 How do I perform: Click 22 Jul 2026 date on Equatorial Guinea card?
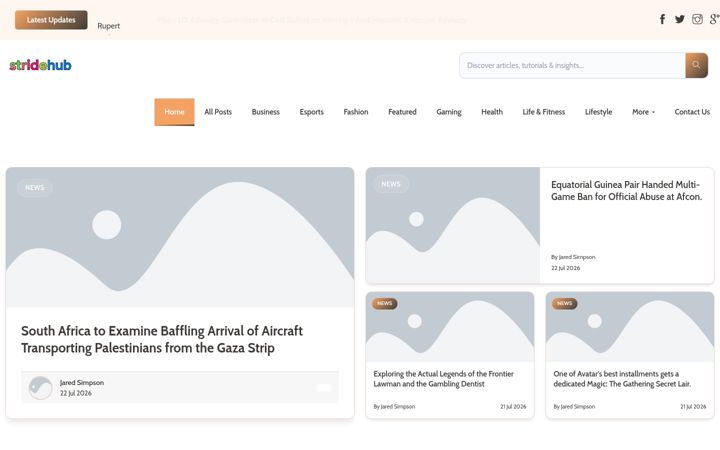566,268
